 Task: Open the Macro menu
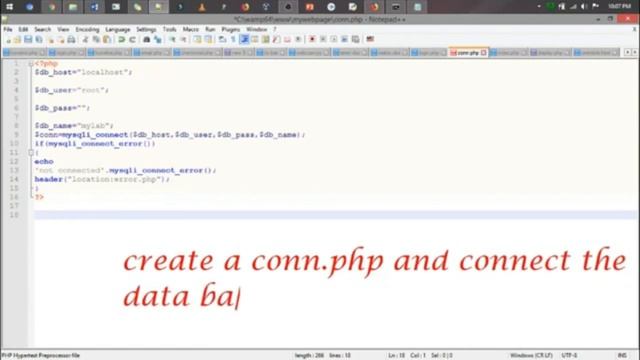(191, 29)
